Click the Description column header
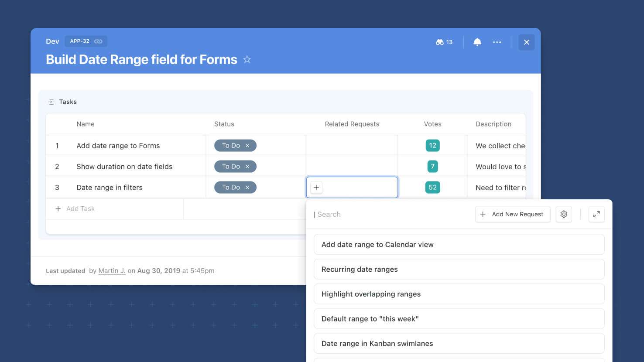This screenshot has height=362, width=644. click(x=493, y=124)
